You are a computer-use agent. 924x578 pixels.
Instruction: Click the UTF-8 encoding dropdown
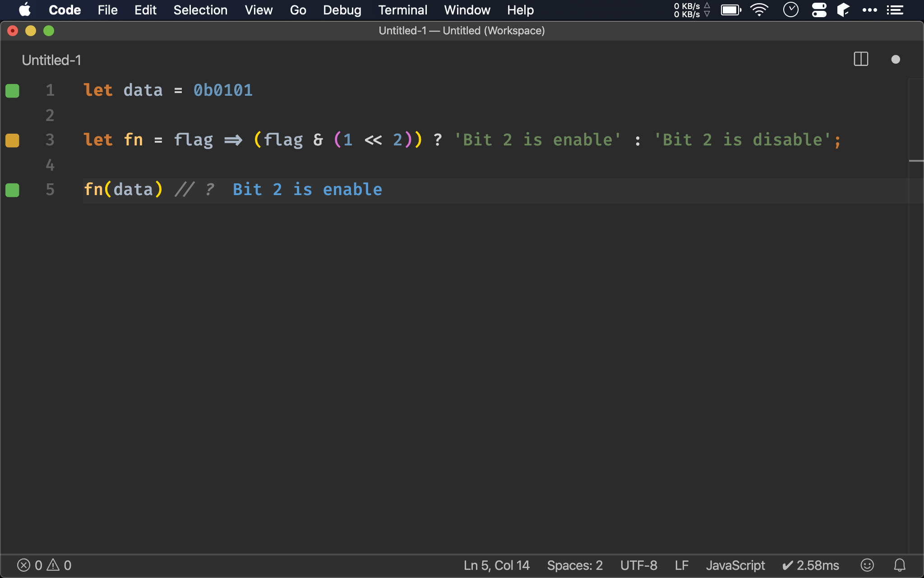coord(638,565)
